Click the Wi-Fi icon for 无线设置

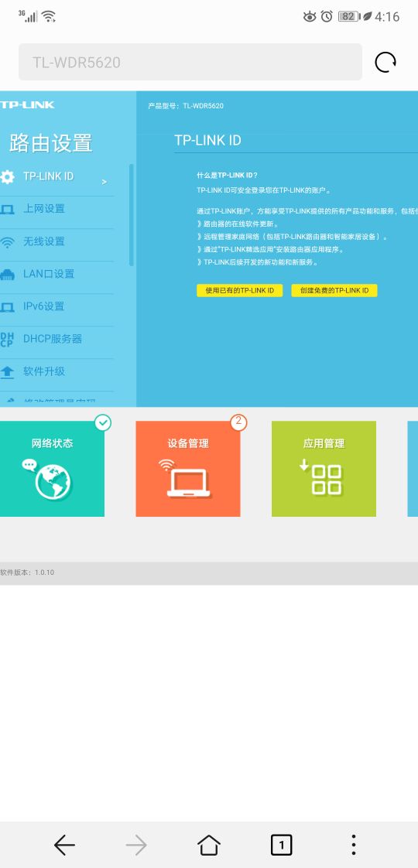tap(7, 242)
